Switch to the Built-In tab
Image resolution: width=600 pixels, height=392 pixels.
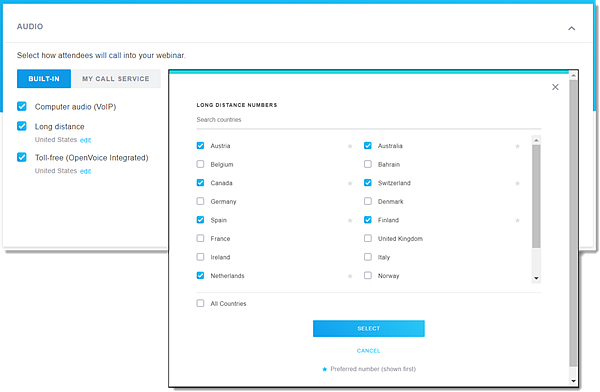coord(44,79)
